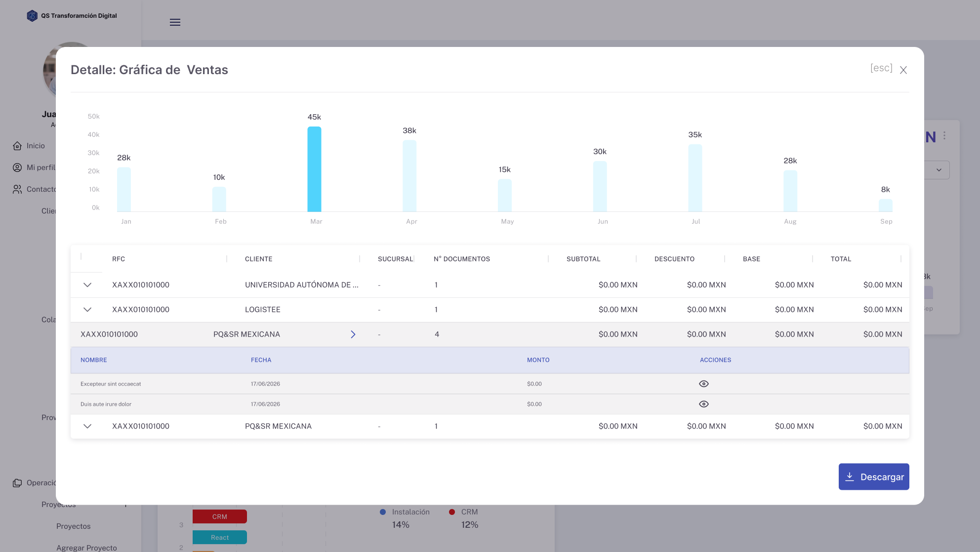Click the Instalación legend dot

tap(383, 512)
